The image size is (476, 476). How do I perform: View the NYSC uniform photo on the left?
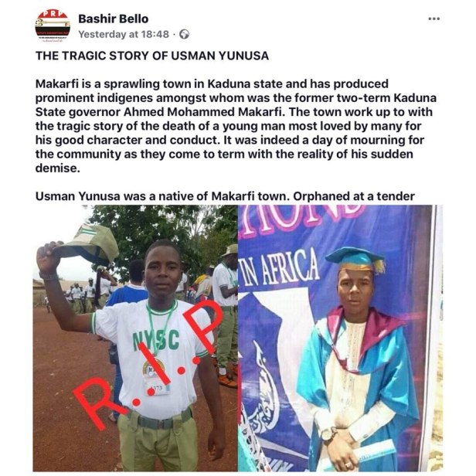135,338
